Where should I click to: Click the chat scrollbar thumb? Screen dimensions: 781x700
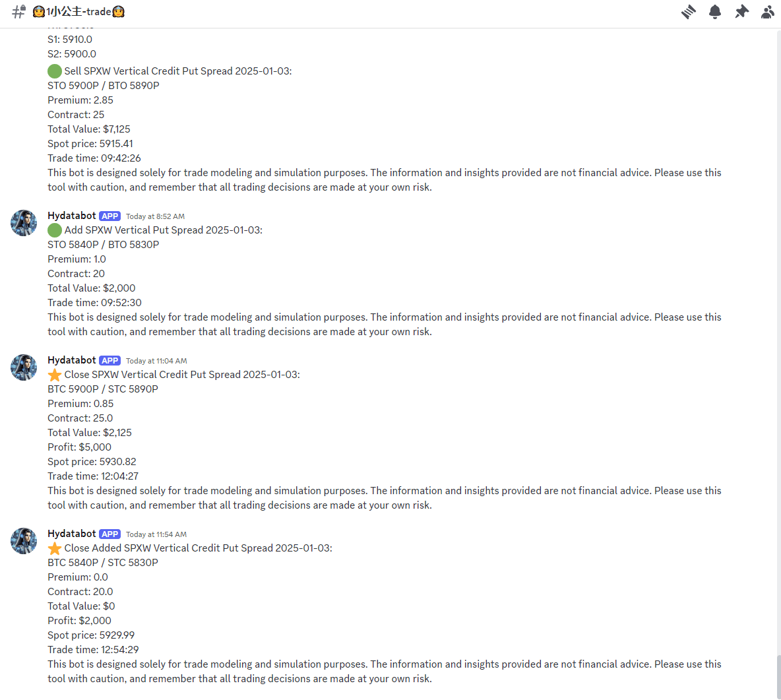pyautogui.click(x=778, y=676)
